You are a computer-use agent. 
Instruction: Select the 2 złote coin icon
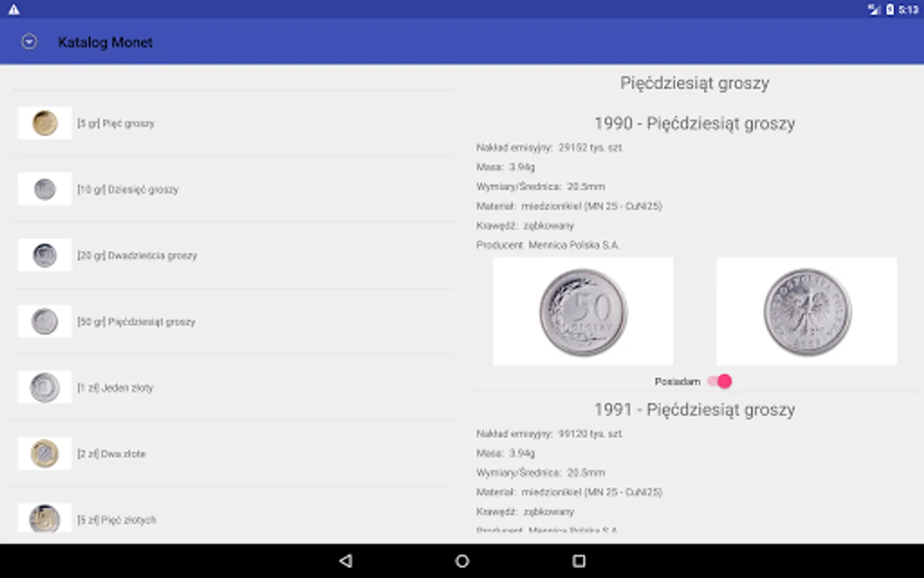(44, 453)
